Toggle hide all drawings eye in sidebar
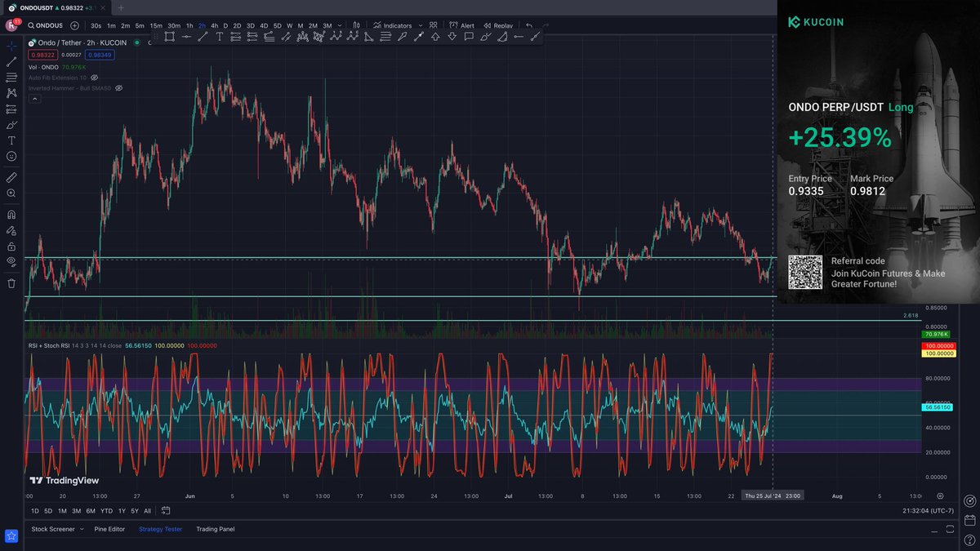980x551 pixels. (11, 261)
